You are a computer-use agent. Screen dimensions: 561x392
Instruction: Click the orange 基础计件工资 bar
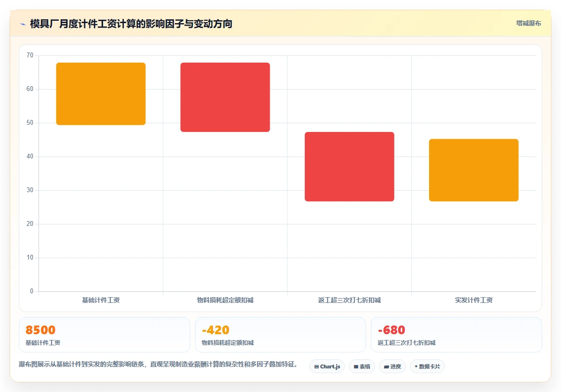coord(101,94)
